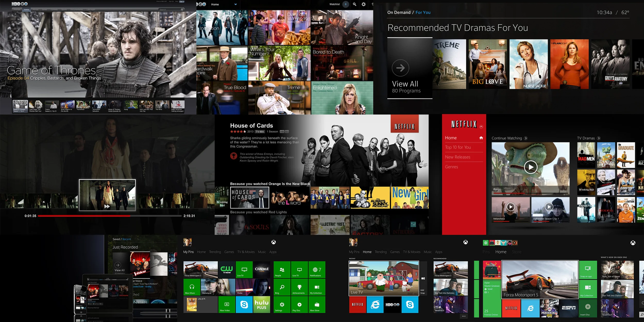Expand Continue Watching row arrow
Screen dimensions: 644x322
[526, 138]
